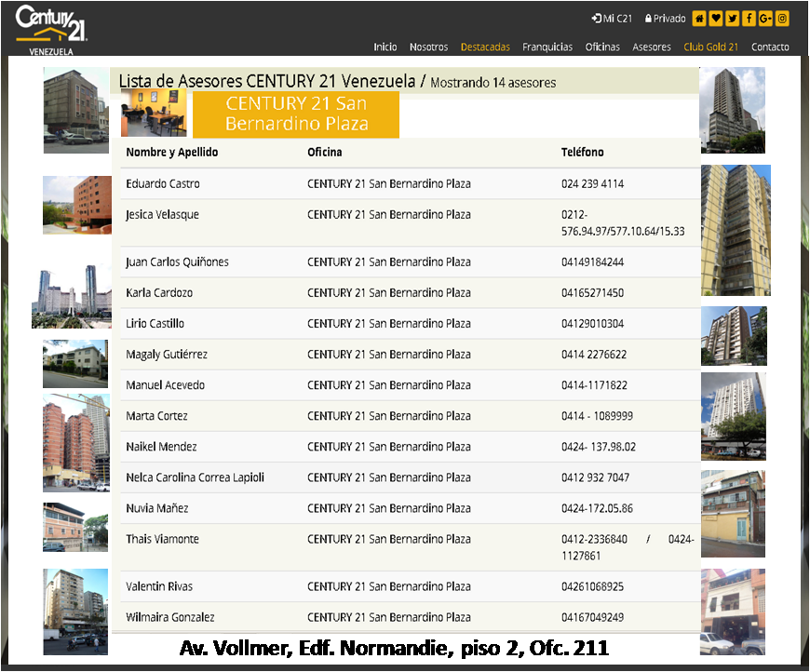This screenshot has width=810, height=672.
Task: Click phone number 04167049249
Action: (x=592, y=618)
